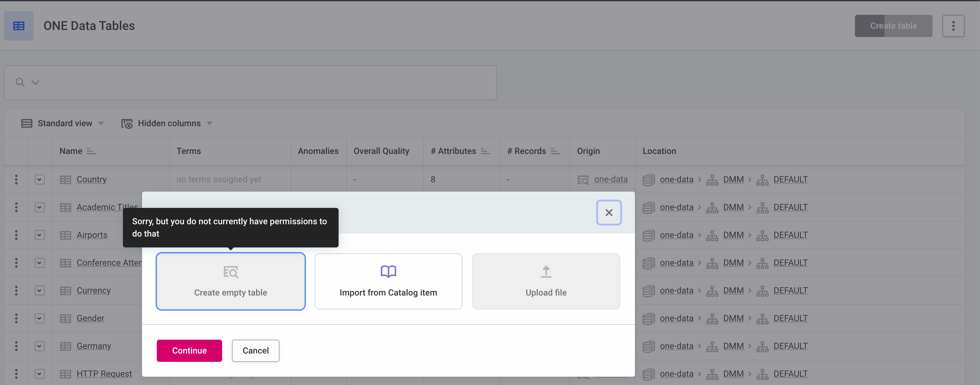Open the Country table link
The image size is (980, 385).
pyautogui.click(x=91, y=179)
